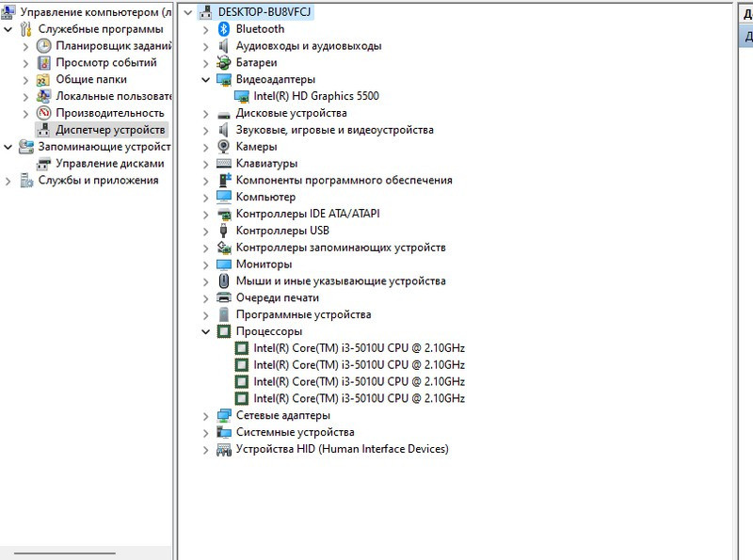Click the Контроллеры IDE ATA/ATAPI icon
Image resolution: width=753 pixels, height=560 pixels.
[x=224, y=215]
